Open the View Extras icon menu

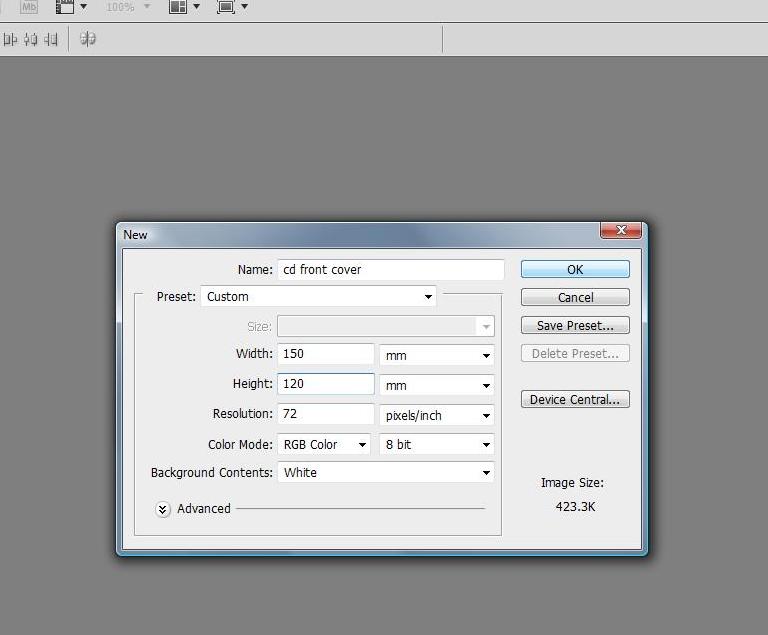click(x=65, y=7)
